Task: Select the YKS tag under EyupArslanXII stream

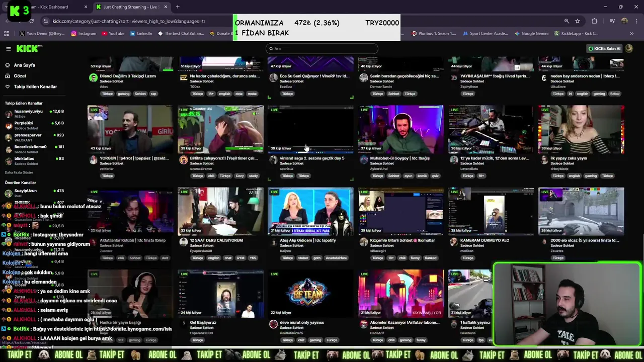Action: pyautogui.click(x=253, y=258)
